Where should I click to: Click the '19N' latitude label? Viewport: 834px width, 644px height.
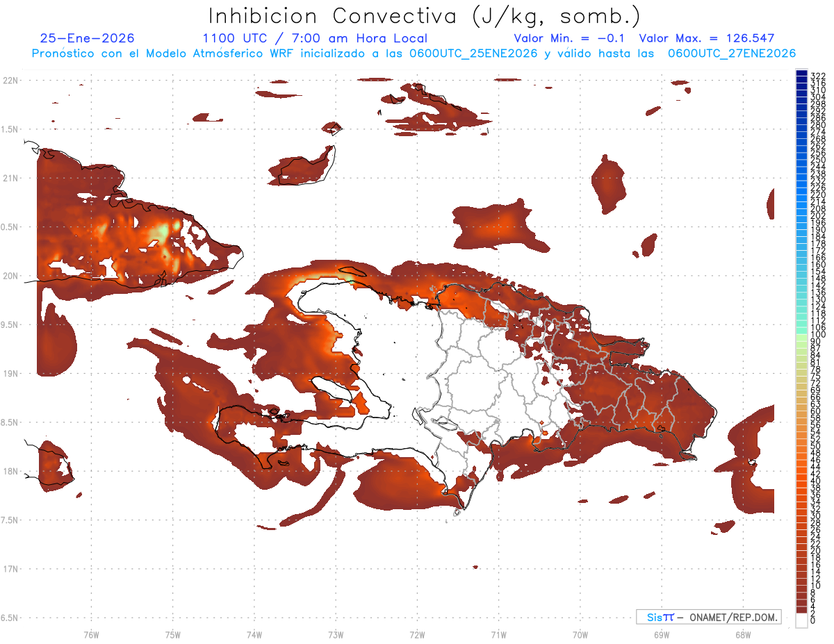pyautogui.click(x=10, y=373)
